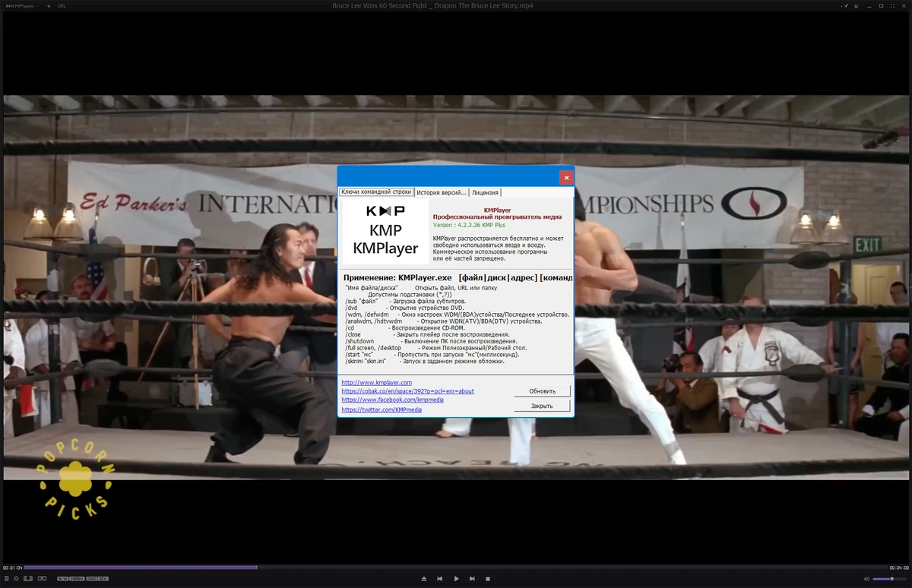Click the AAC audio codec badge

coord(91,579)
